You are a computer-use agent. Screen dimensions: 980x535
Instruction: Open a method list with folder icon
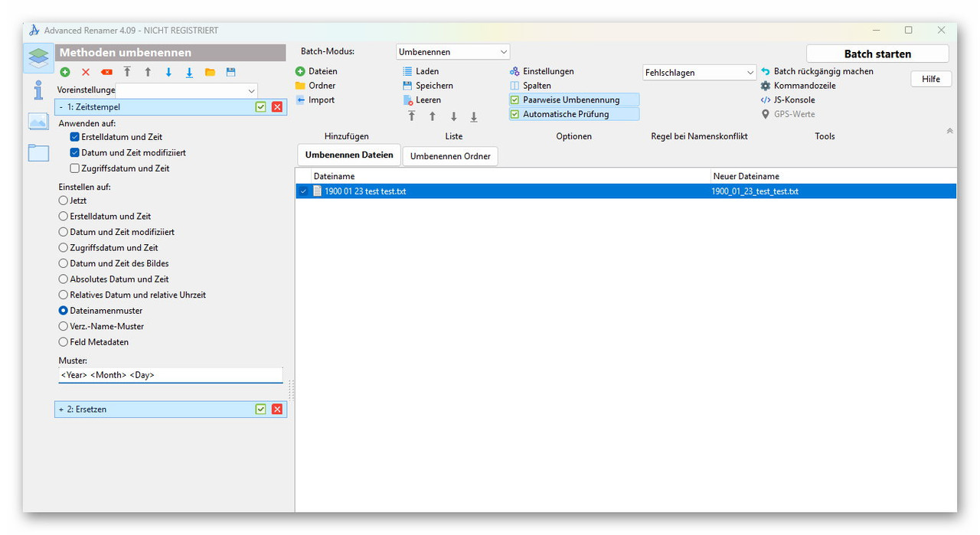(x=210, y=72)
